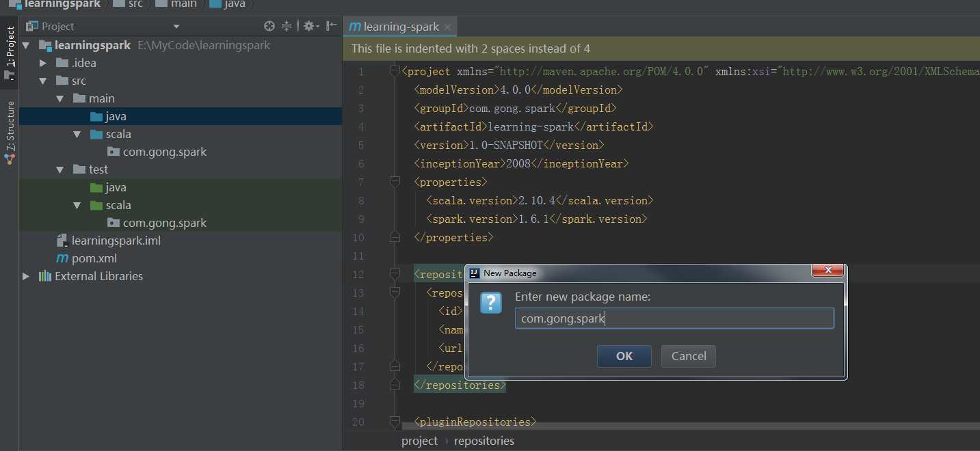Click the artifactId learning-spark line
The image size is (980, 451).
533,126
